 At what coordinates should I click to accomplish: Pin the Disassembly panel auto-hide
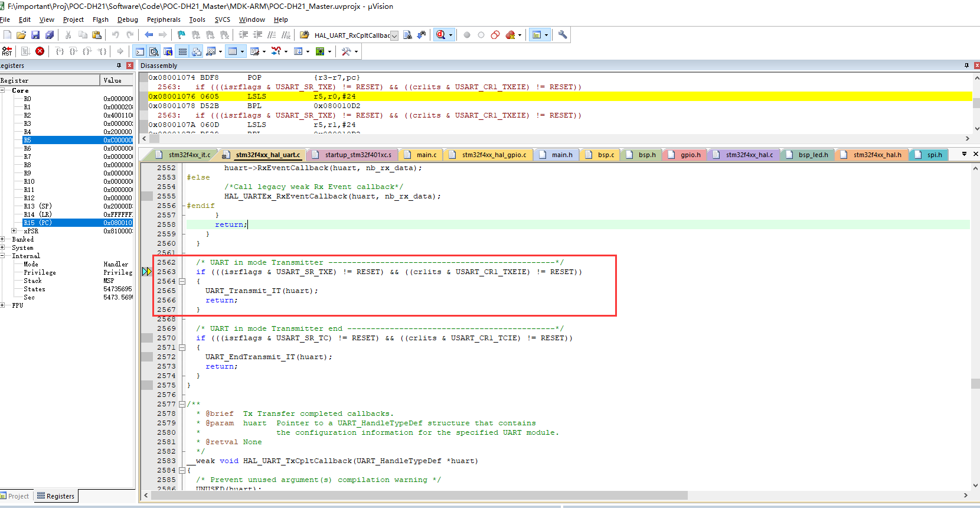[966, 66]
